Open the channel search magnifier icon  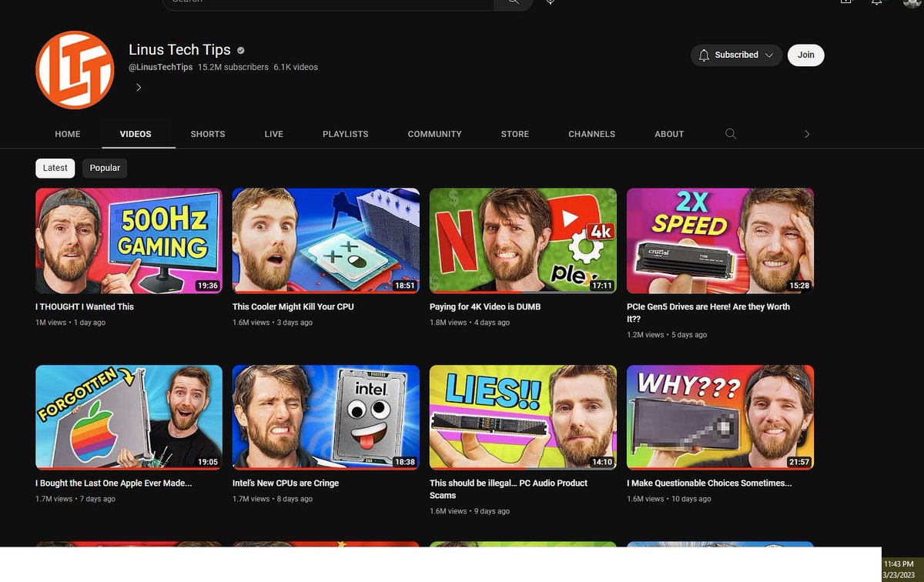click(731, 134)
